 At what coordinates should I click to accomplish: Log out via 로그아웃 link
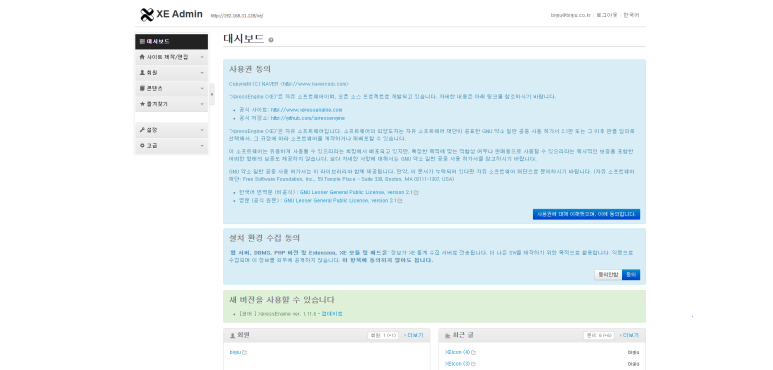[606, 15]
